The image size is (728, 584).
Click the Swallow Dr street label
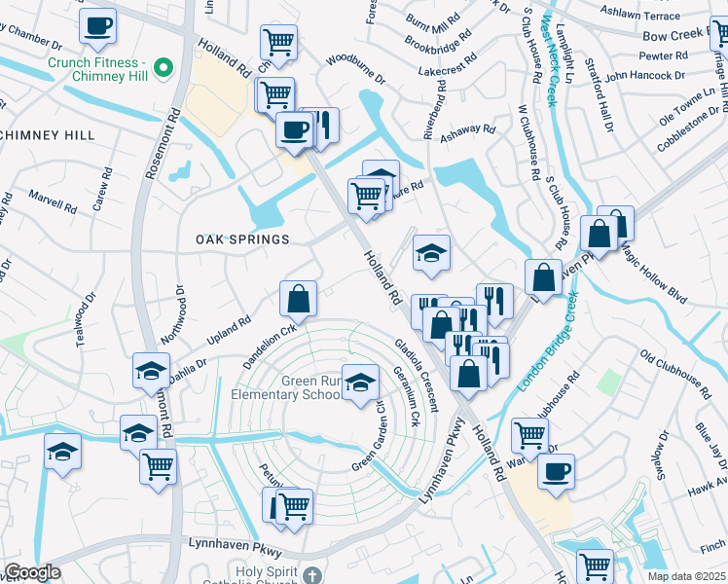[x=662, y=455]
